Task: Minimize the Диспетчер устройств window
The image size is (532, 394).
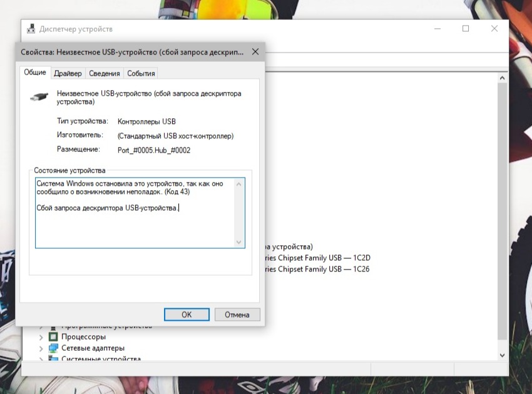Action: click(437, 29)
